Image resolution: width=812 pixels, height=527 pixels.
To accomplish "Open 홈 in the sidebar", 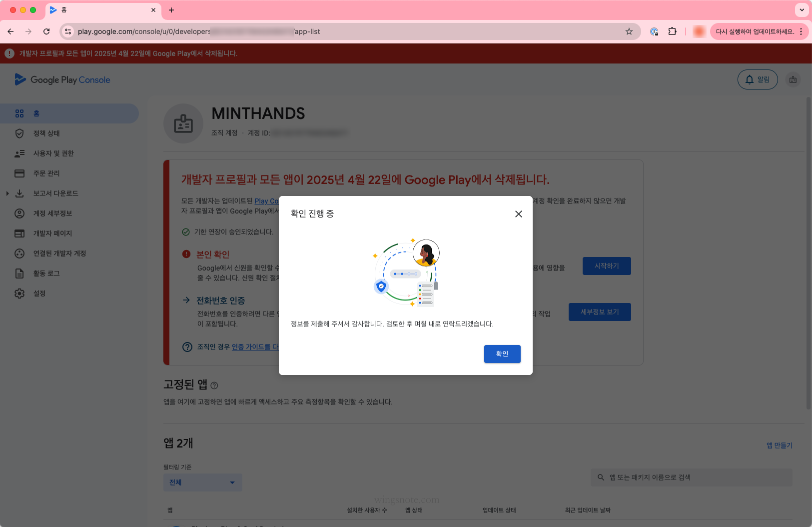I will [69, 113].
